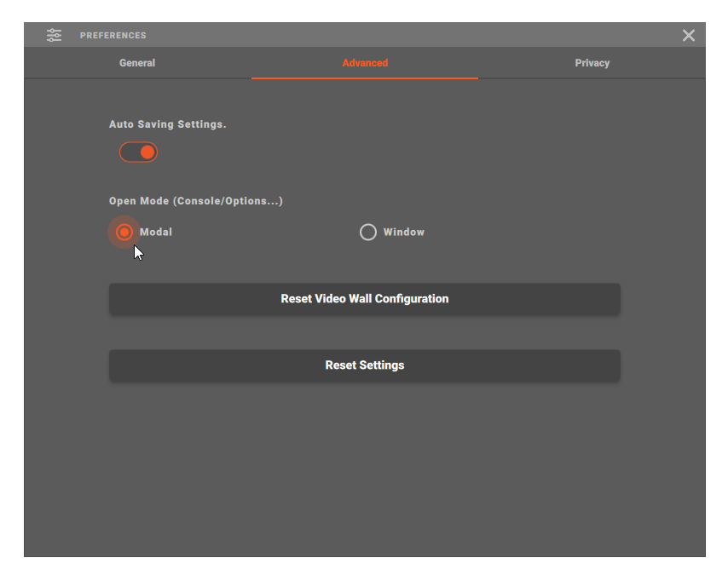
Task: Click the Open Mode (Console/Options...) label
Action: pyautogui.click(x=196, y=201)
